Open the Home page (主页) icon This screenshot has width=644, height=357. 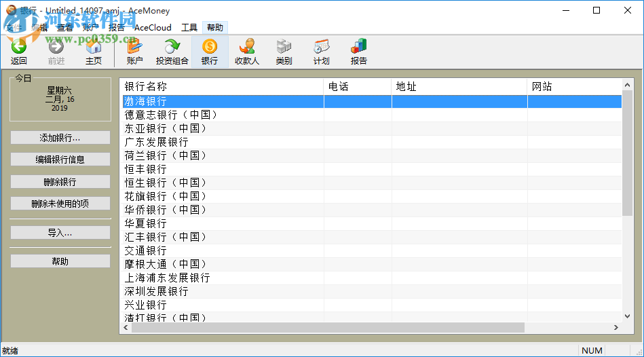tap(94, 52)
